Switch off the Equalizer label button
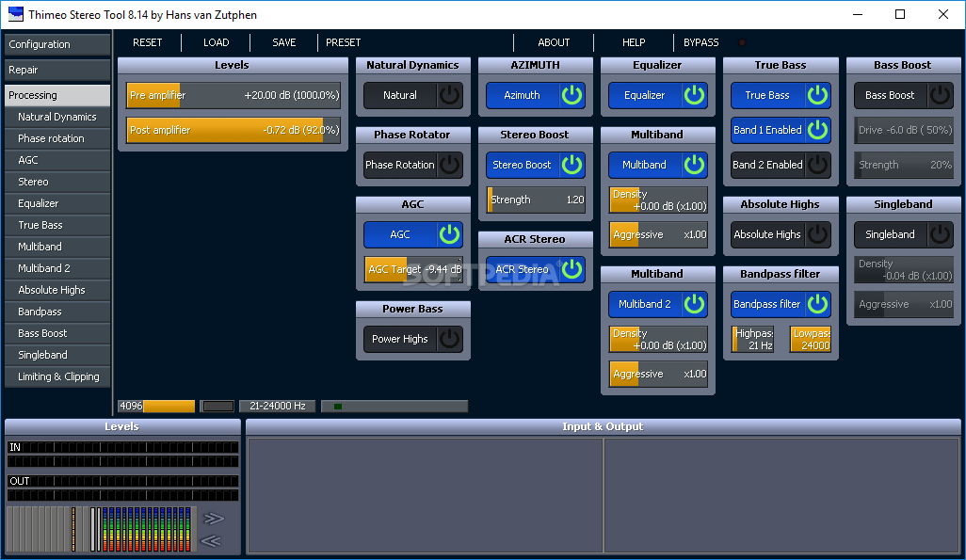The height and width of the screenshot is (560, 966). click(645, 95)
